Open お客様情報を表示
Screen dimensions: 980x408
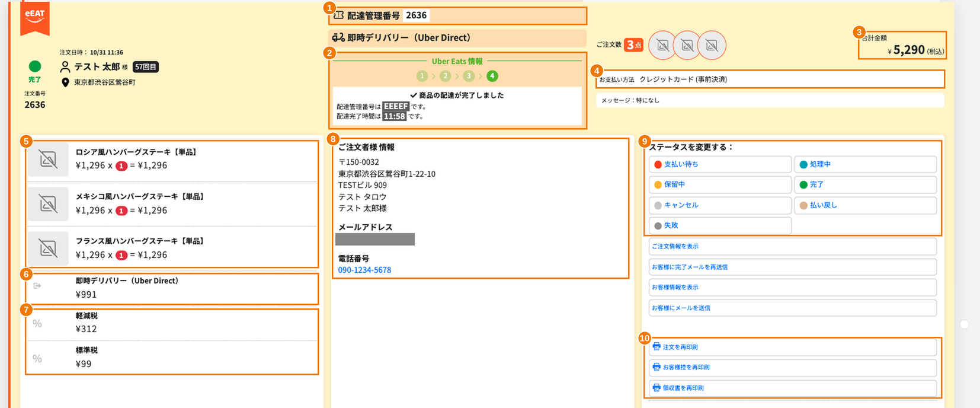793,287
